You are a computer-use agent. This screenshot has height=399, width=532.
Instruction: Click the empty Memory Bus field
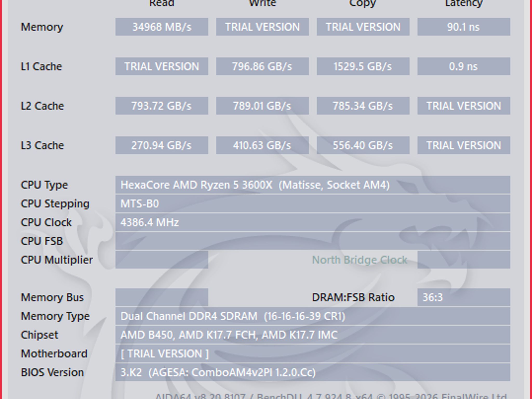pyautogui.click(x=162, y=297)
